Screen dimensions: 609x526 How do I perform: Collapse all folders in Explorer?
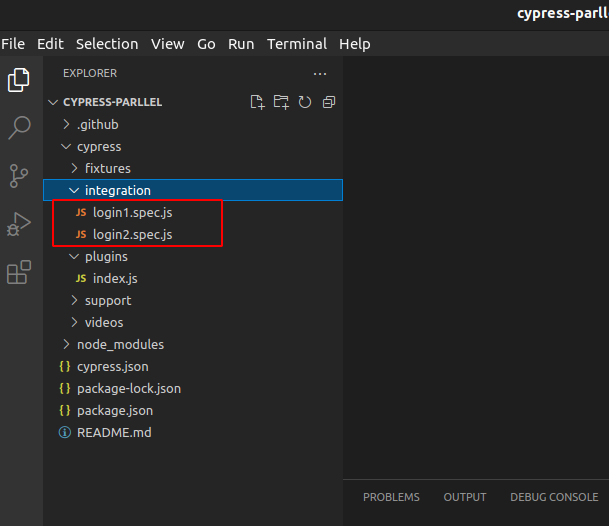coord(329,102)
